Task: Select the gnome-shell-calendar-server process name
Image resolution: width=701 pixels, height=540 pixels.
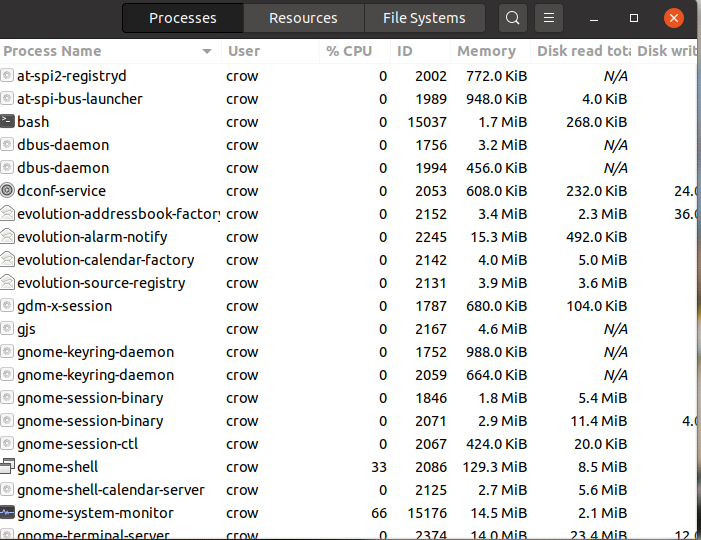Action: click(110, 490)
